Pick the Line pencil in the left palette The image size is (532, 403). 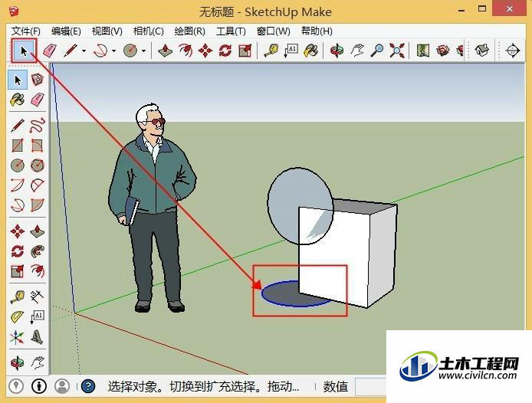tap(18, 125)
